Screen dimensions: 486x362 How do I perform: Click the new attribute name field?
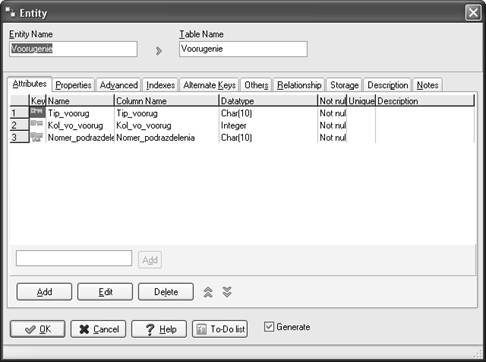click(x=74, y=258)
